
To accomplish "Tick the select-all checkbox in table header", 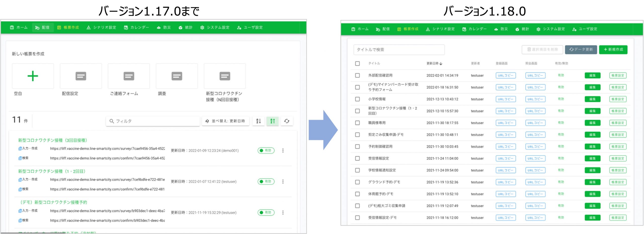I will [x=357, y=63].
